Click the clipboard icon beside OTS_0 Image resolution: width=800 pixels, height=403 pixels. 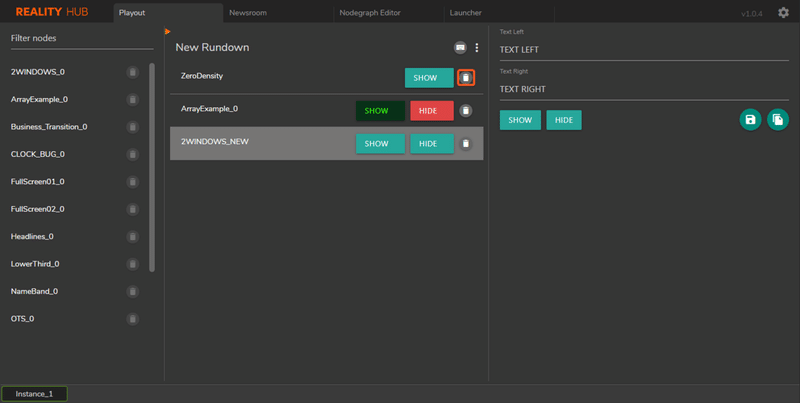point(133,319)
